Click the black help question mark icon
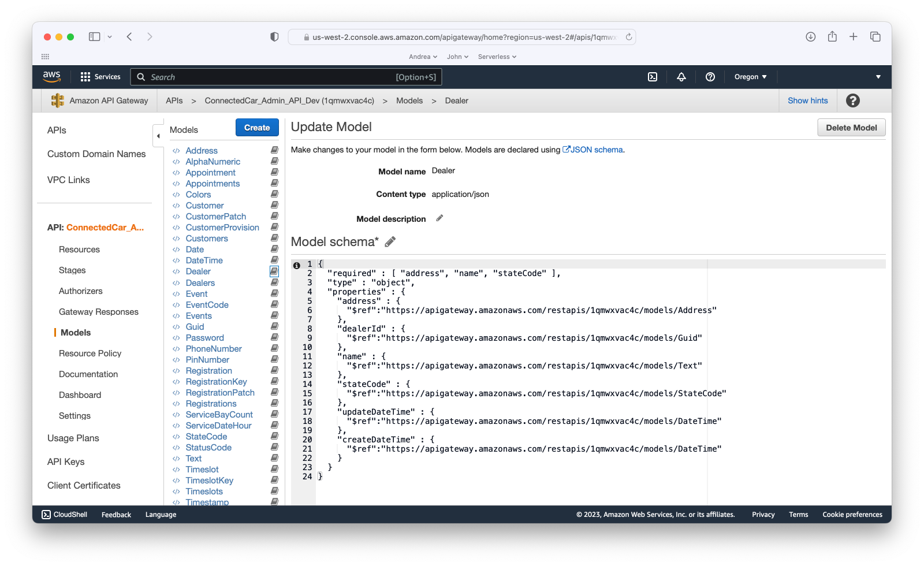The width and height of the screenshot is (924, 566). 852,100
